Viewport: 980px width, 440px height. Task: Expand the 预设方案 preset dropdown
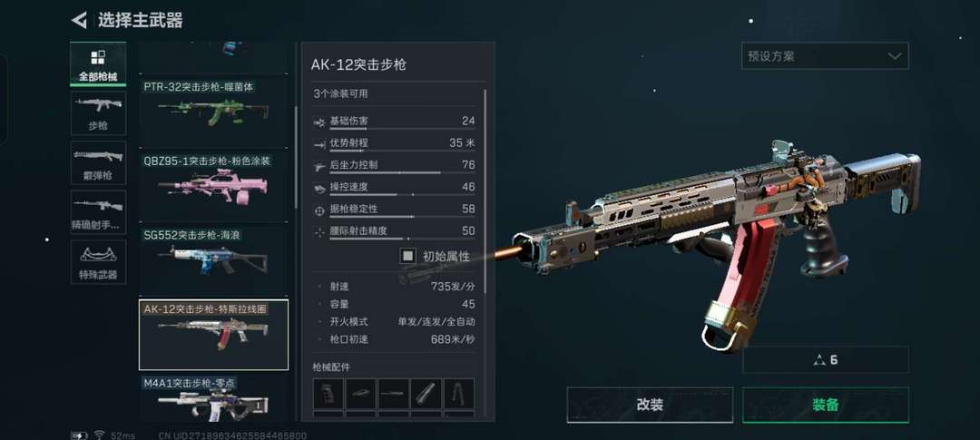pyautogui.click(x=825, y=55)
